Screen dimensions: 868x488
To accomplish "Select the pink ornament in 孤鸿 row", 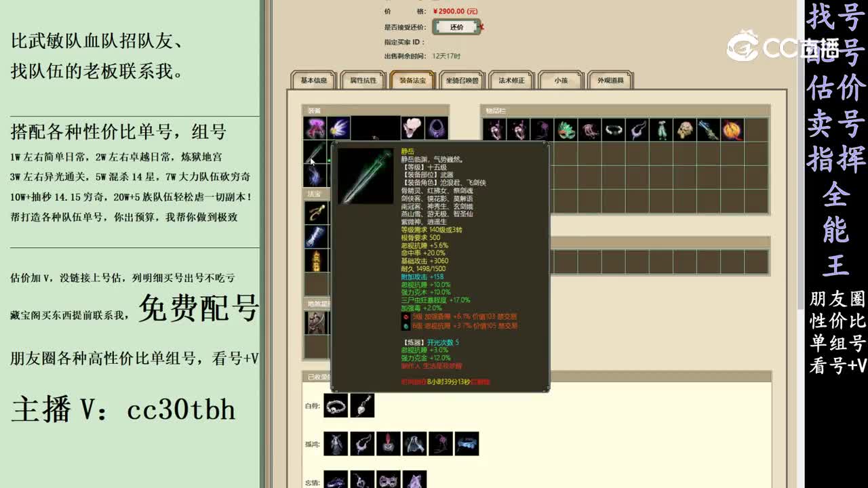I will pyautogui.click(x=441, y=444).
